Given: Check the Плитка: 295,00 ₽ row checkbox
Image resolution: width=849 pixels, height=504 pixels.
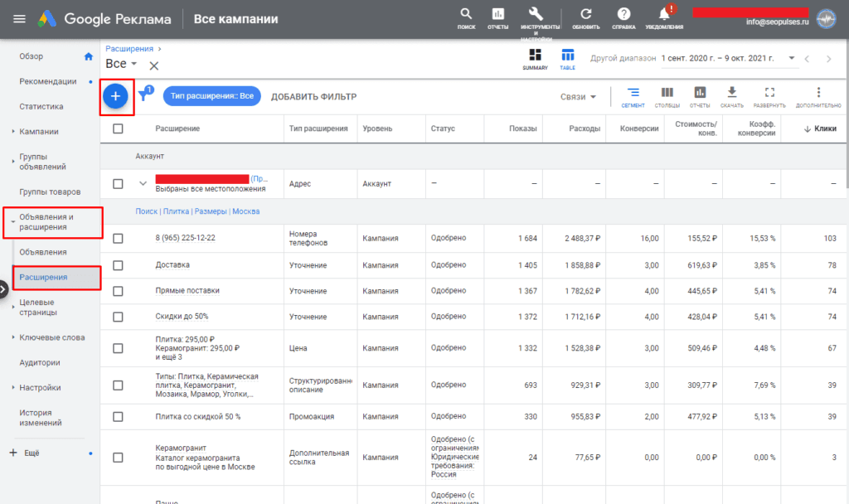Looking at the screenshot, I should [118, 348].
